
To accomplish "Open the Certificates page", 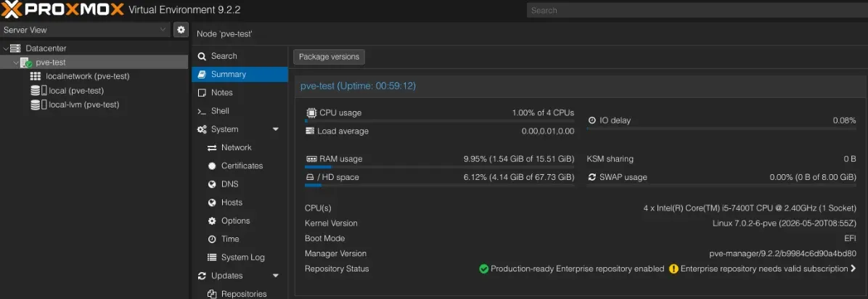I will pos(239,166).
